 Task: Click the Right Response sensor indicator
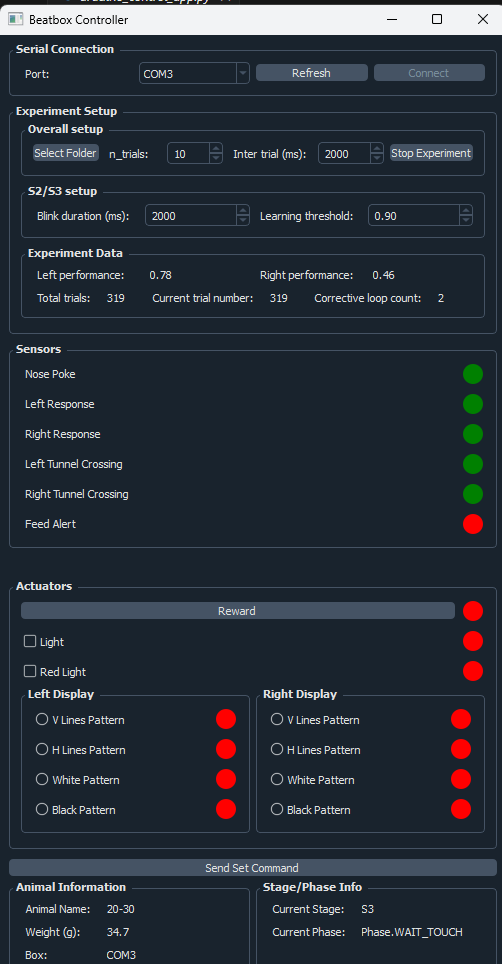pyautogui.click(x=473, y=434)
